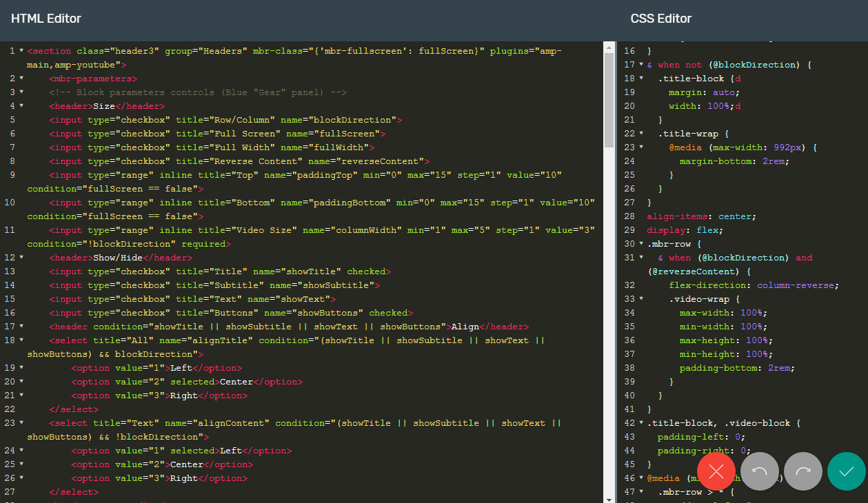Click the HTML Editor panel title
The width and height of the screenshot is (868, 503).
click(46, 19)
